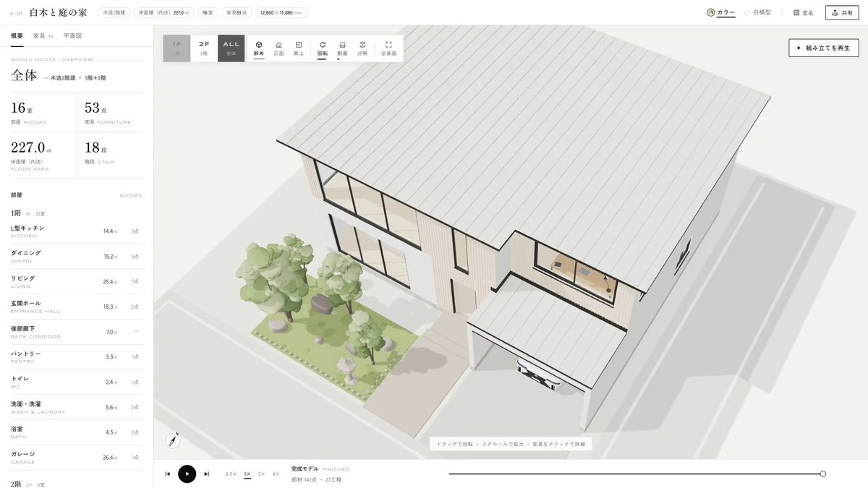Select パントリー room row
The width and height of the screenshot is (868, 488).
76,357
